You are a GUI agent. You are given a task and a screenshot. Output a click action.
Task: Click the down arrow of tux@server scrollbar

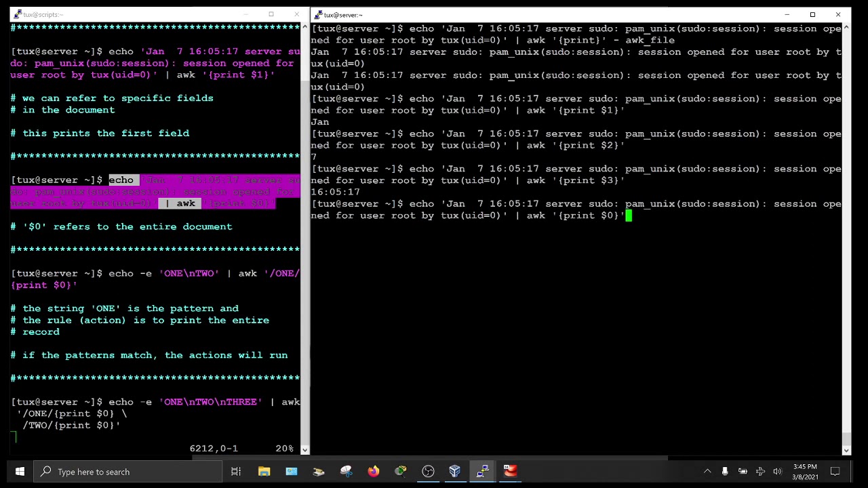[846, 449]
